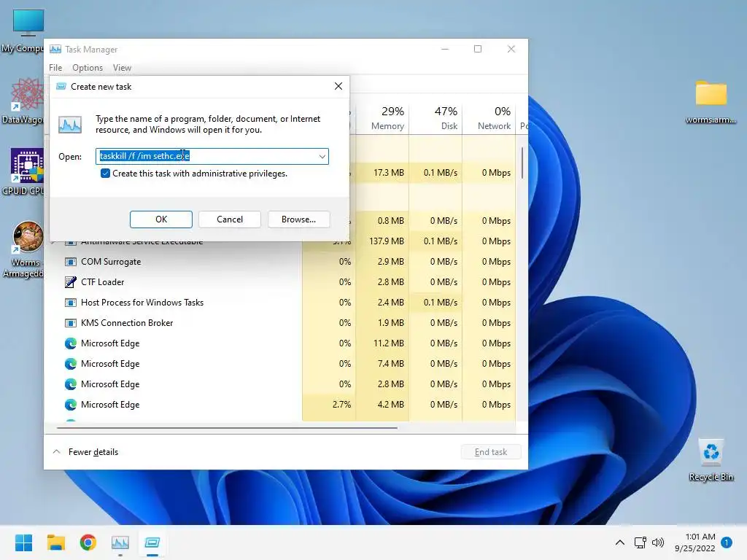Open the dropdown arrow in Open field
The image size is (747, 560).
coord(322,156)
